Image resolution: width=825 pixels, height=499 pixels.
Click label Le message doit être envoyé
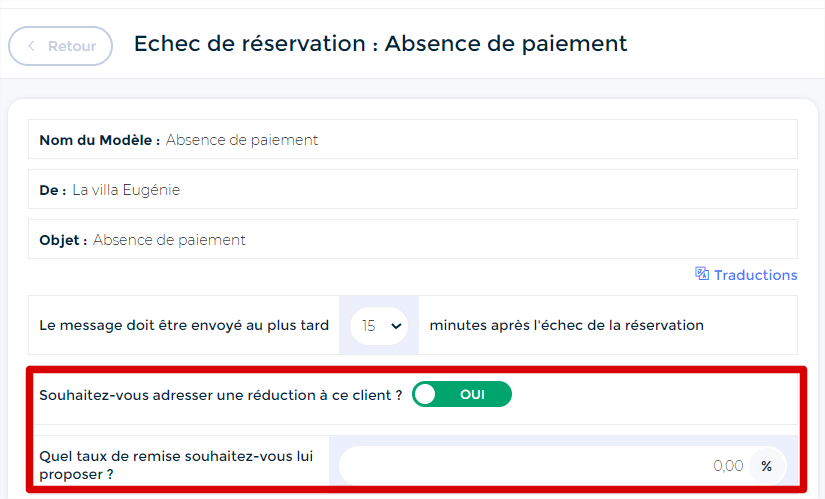(184, 325)
